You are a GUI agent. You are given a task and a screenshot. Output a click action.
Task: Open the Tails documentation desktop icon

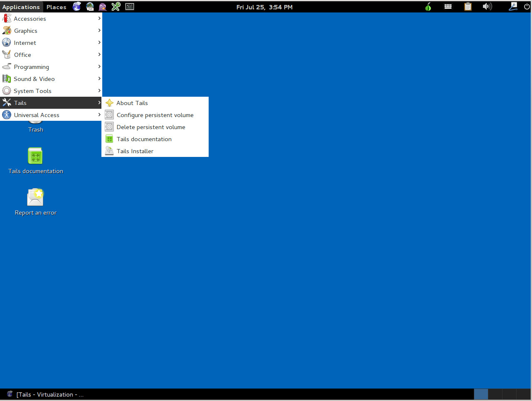35,156
